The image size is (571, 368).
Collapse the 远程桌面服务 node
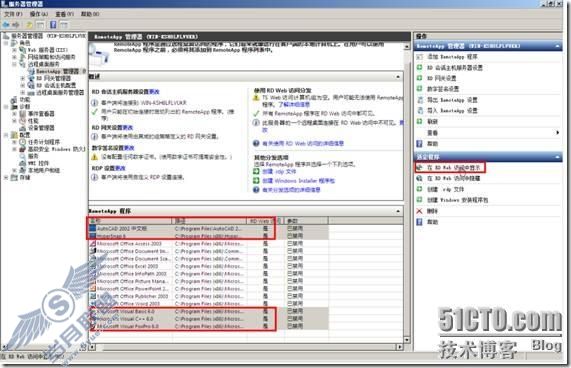tap(14, 64)
